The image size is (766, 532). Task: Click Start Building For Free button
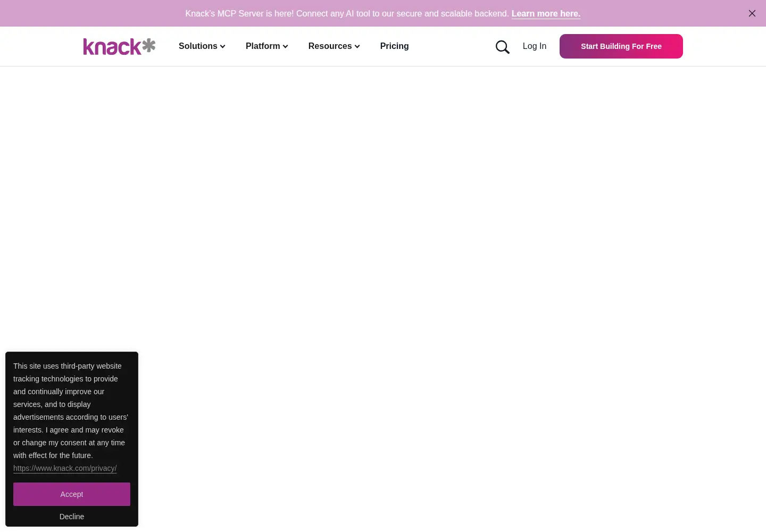click(x=621, y=46)
